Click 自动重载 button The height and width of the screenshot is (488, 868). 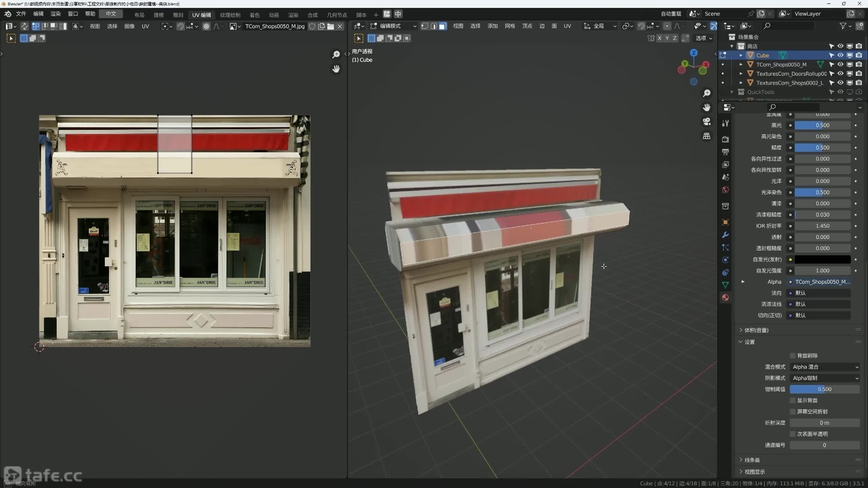[x=671, y=14]
